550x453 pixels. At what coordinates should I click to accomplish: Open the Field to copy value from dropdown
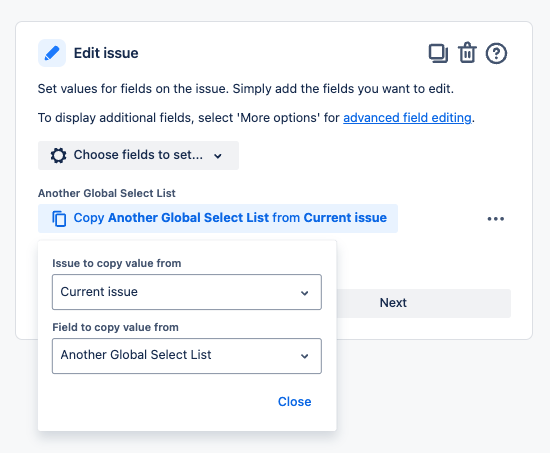point(187,356)
